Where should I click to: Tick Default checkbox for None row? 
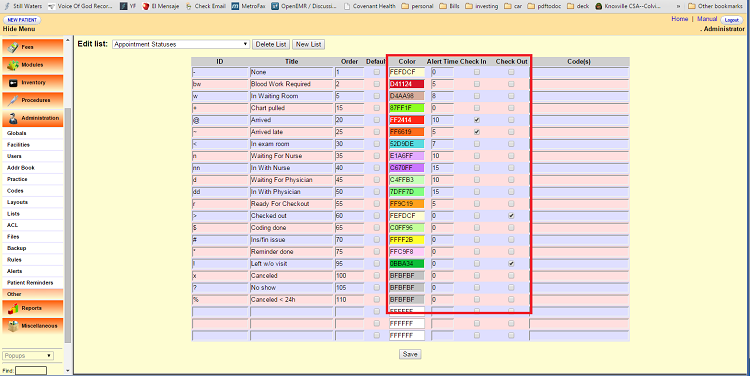click(x=376, y=72)
